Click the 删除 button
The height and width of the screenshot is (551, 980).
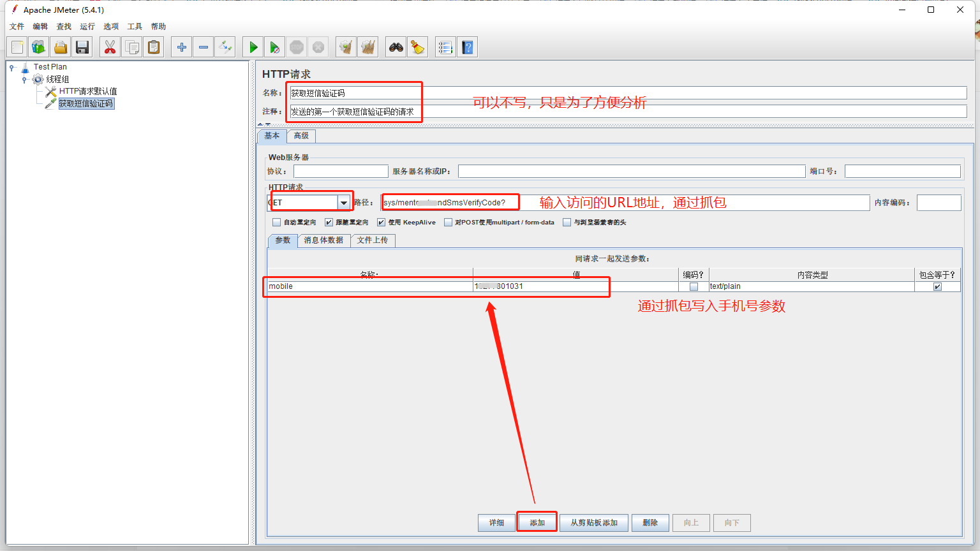tap(650, 523)
